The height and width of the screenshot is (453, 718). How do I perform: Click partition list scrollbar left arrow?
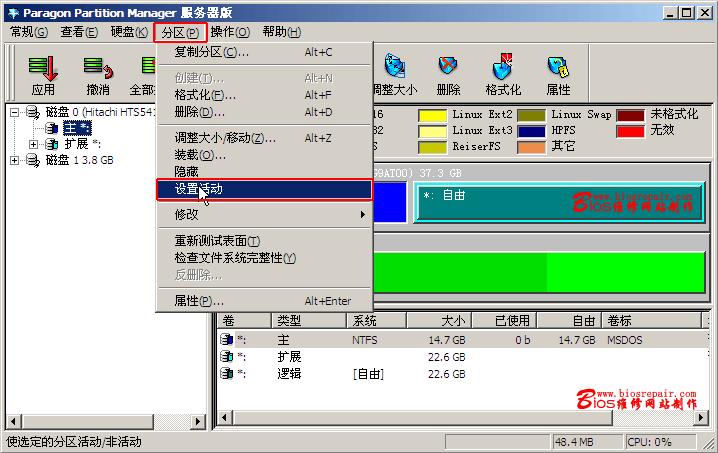(x=225, y=418)
